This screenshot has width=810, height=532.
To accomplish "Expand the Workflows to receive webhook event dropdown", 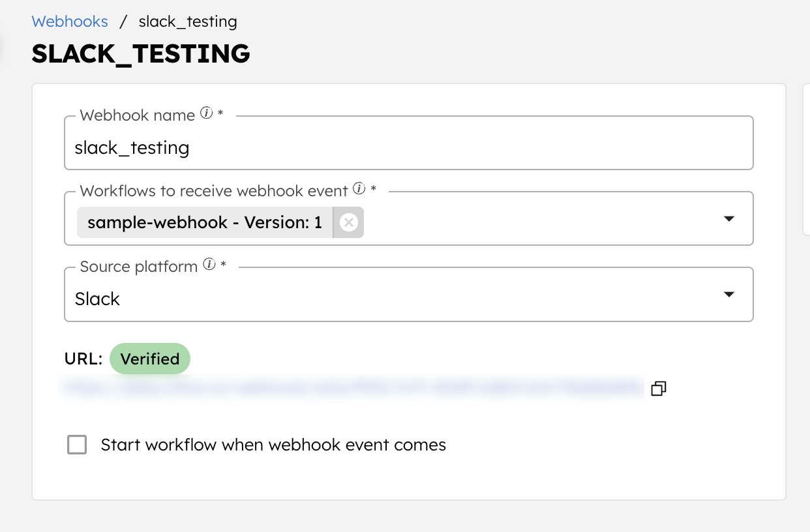I will (728, 218).
